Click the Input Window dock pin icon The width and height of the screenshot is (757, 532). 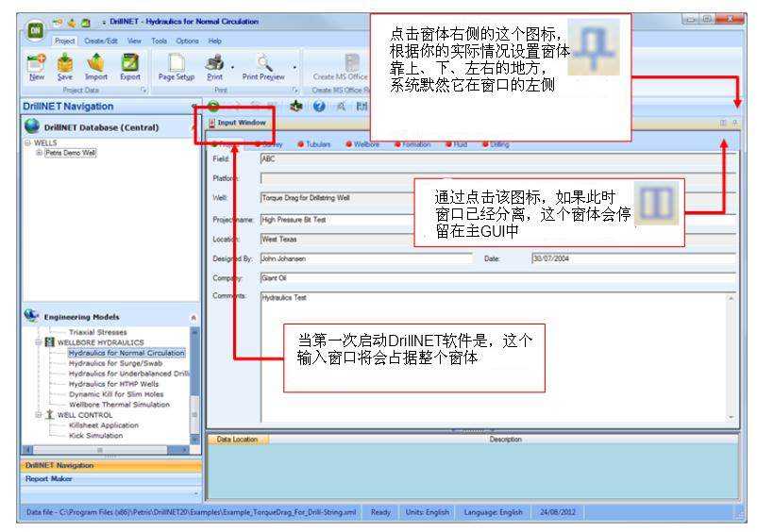(x=734, y=123)
